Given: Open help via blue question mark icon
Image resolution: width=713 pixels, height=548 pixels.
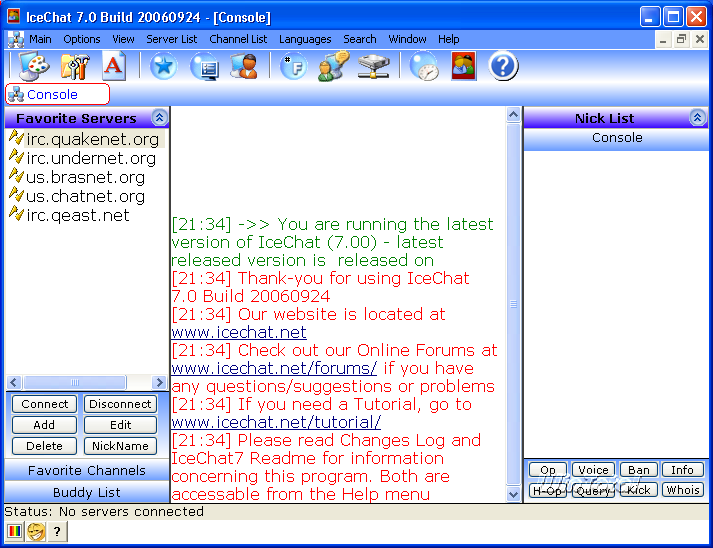Looking at the screenshot, I should 503,66.
